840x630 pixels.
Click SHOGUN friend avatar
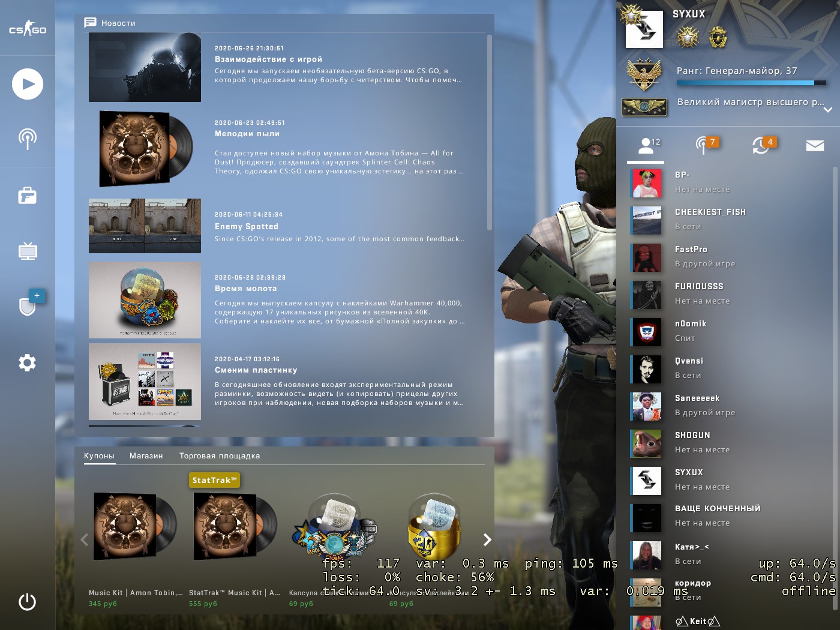(646, 443)
